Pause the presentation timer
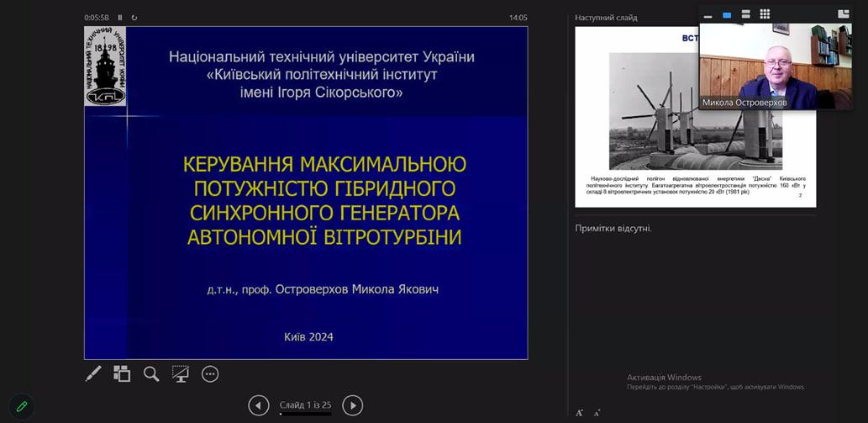Screen dimensions: 868x423 coord(120,18)
